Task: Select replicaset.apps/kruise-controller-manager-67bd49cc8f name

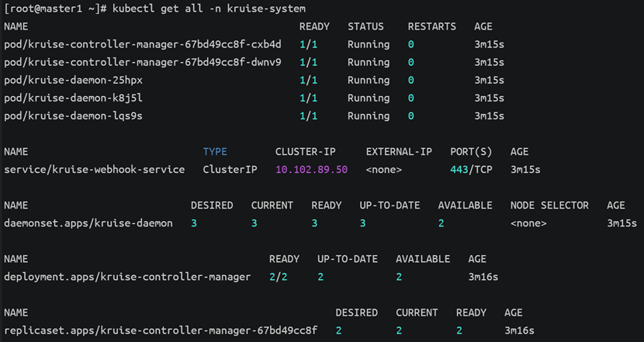Action: click(x=161, y=330)
